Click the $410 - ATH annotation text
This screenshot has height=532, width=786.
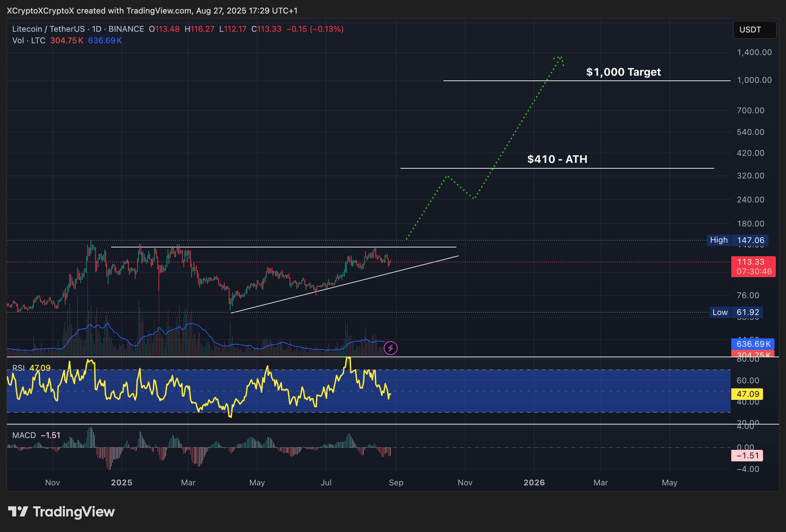[557, 159]
